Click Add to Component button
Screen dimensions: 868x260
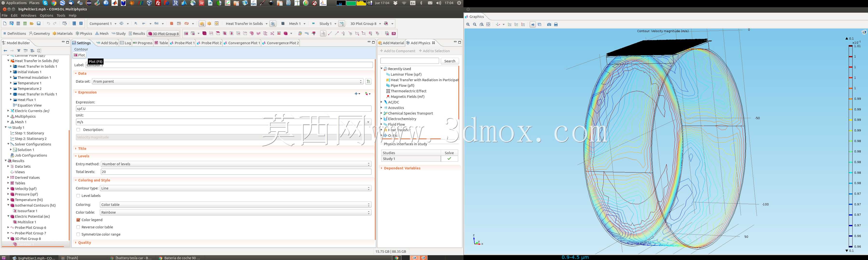(398, 51)
